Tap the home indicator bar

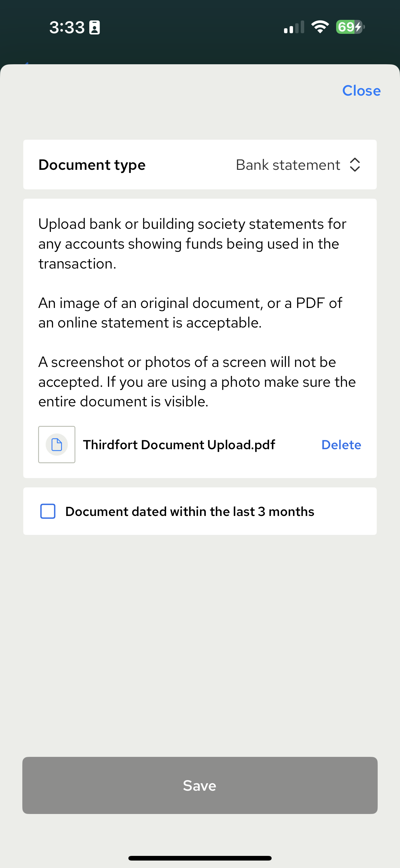tap(200, 858)
